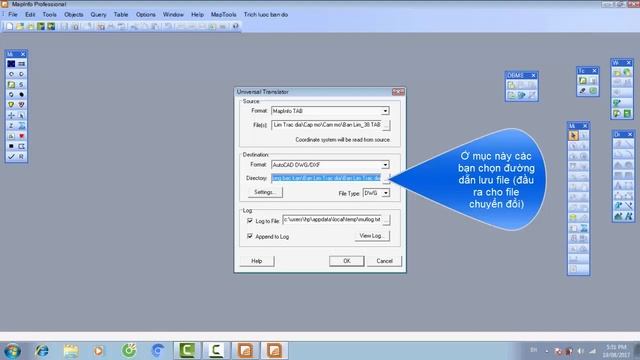Click the red heart icon in the left toolbox
Image resolution: width=640 pixels, height=360 pixels.
point(21,136)
